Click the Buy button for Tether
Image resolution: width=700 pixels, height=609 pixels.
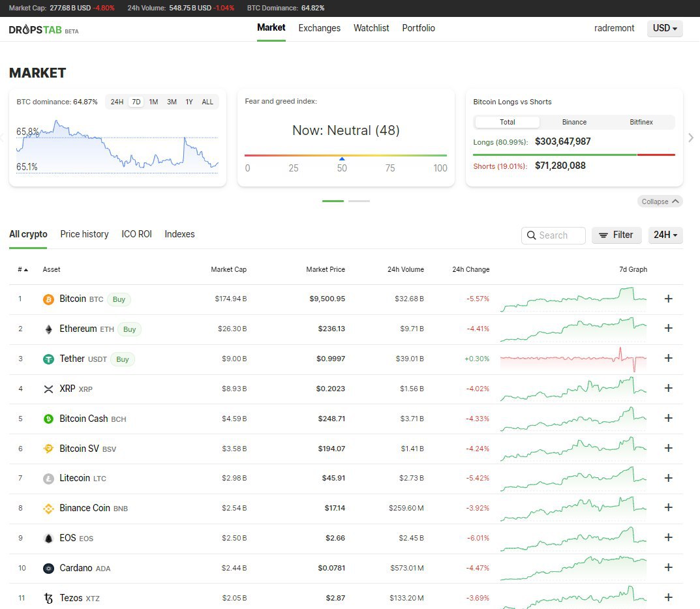coord(123,359)
